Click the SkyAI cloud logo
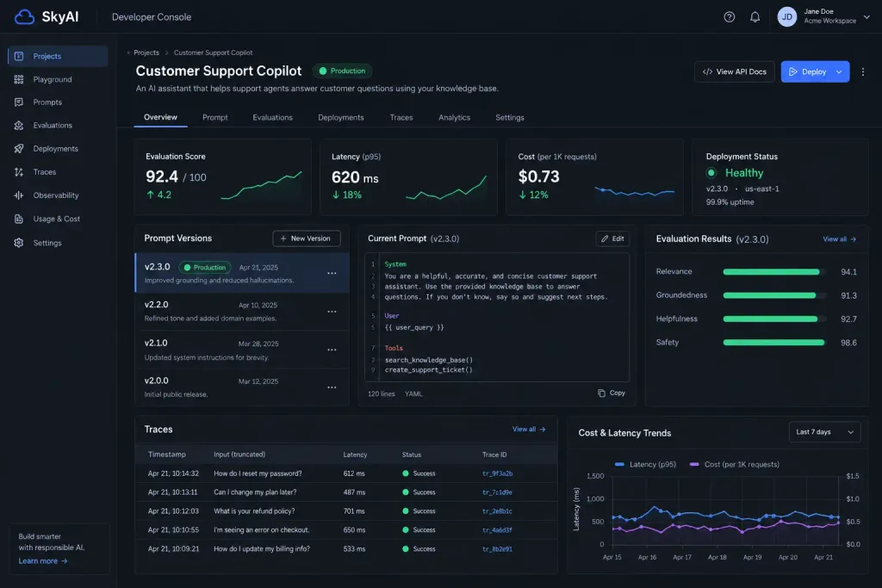The width and height of the screenshot is (882, 588). [x=24, y=17]
